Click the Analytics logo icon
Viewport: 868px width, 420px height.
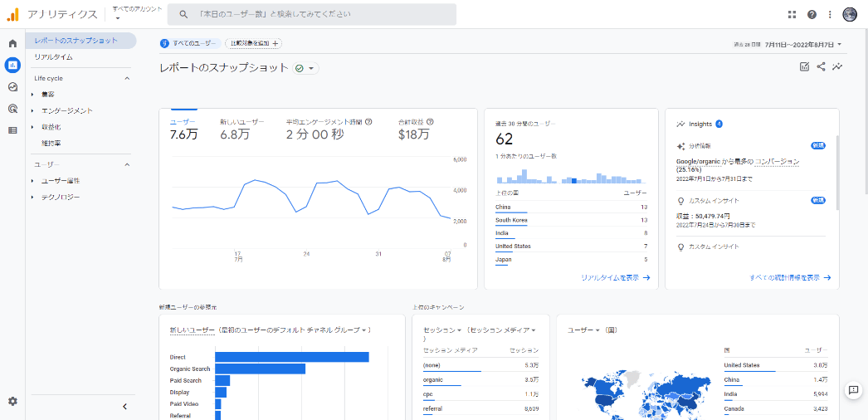click(12, 14)
